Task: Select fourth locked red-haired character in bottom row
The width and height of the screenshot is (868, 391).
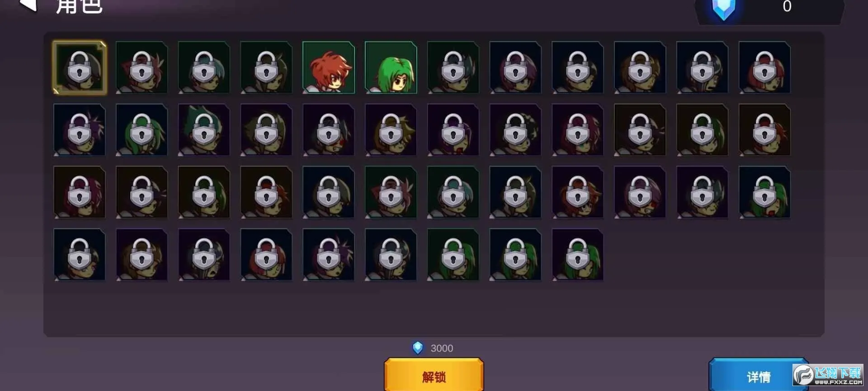Action: coord(266,255)
